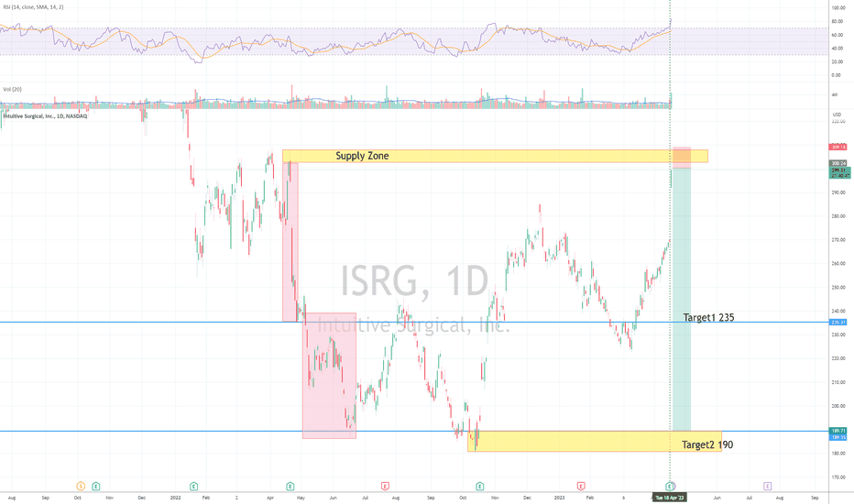Image resolution: width=854 pixels, height=504 pixels.
Task: Click the green current price label 299.51
Action: pyautogui.click(x=838, y=170)
